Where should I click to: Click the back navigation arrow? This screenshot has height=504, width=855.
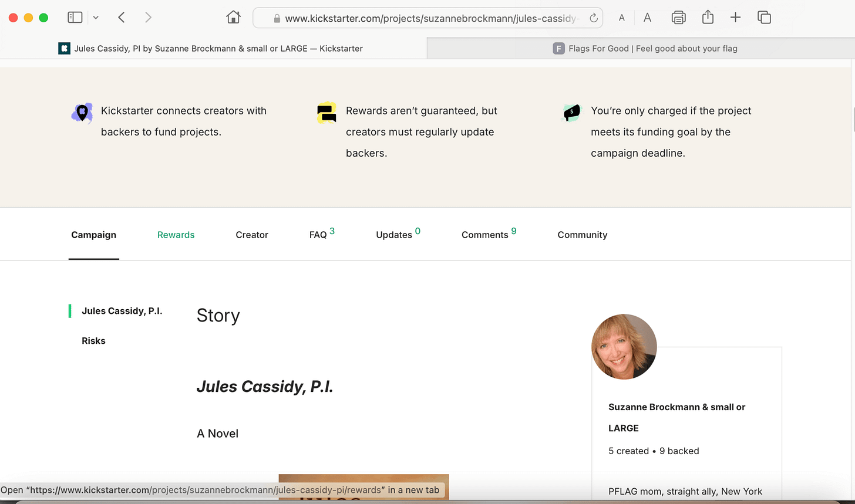tap(121, 17)
